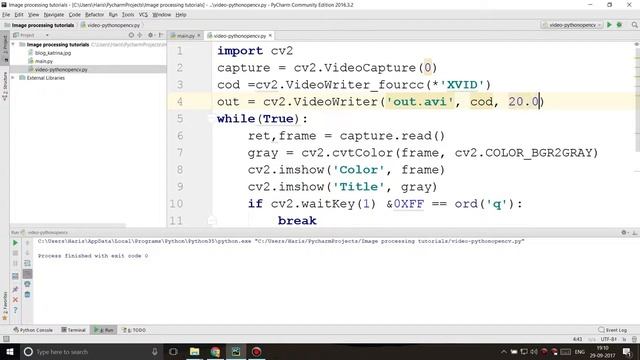Close the main.py editor tab
640x360 pixels.
(199, 36)
